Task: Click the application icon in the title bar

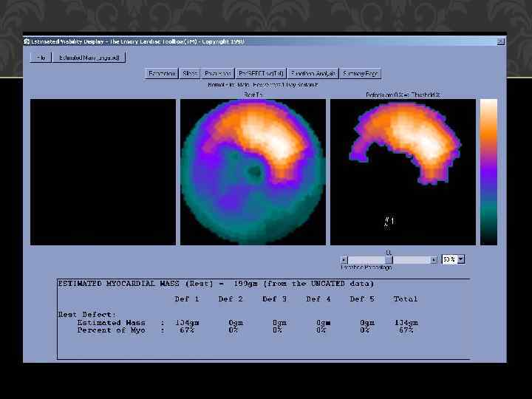Action: pos(27,41)
